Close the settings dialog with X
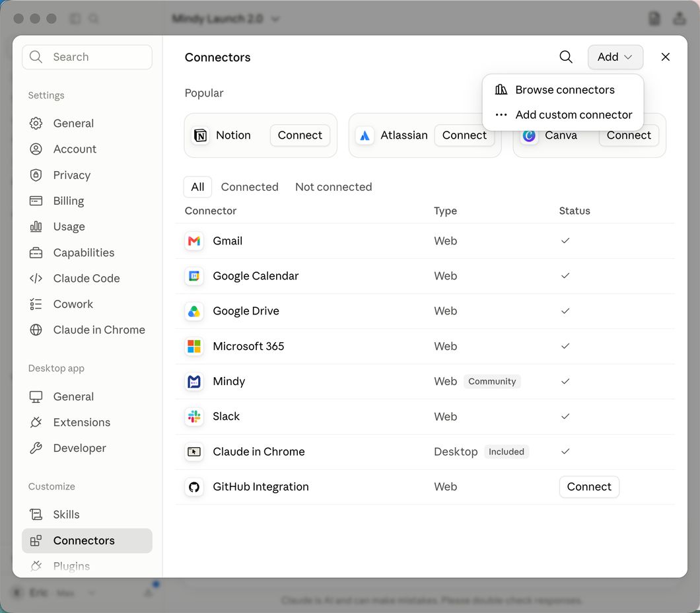Image resolution: width=700 pixels, height=613 pixels. point(665,57)
